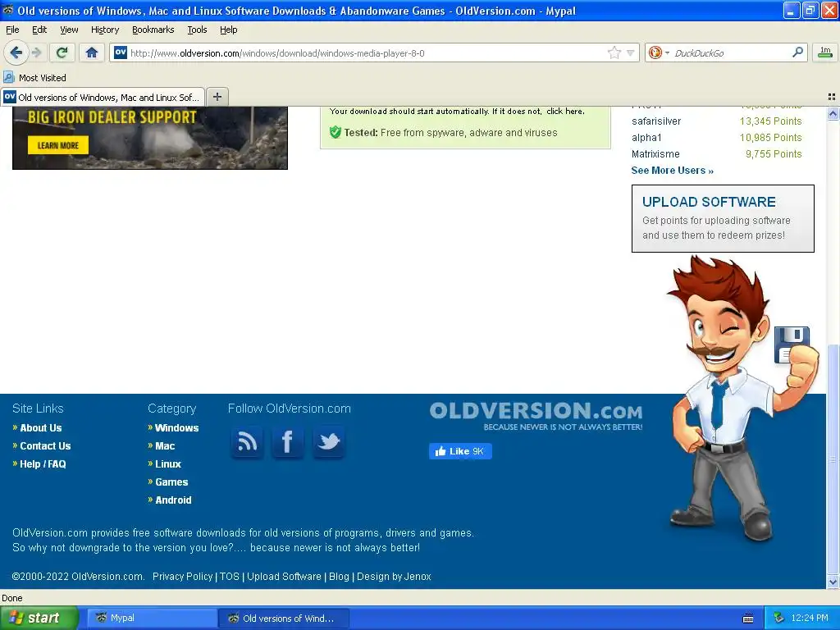This screenshot has height=630, width=840.
Task: Open the Tools menu
Action: coord(197,30)
